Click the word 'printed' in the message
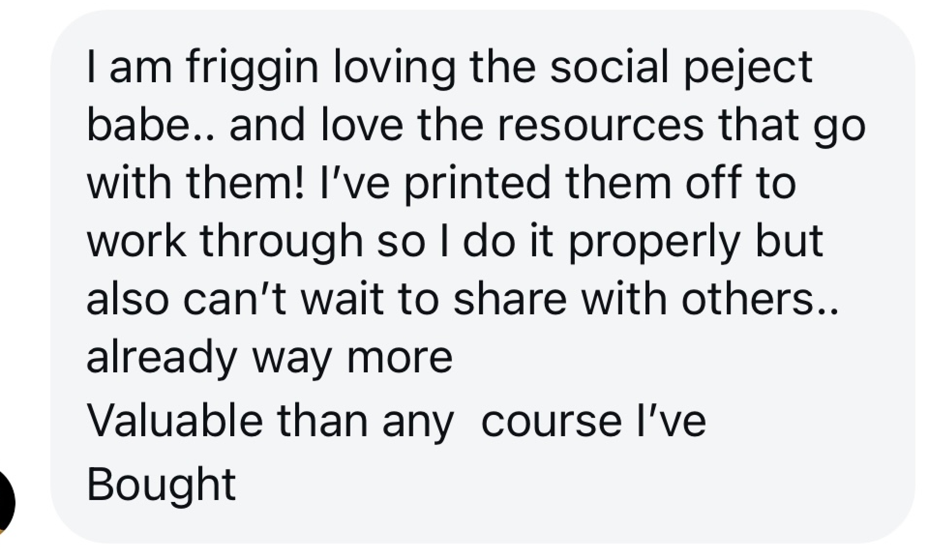 (478, 184)
